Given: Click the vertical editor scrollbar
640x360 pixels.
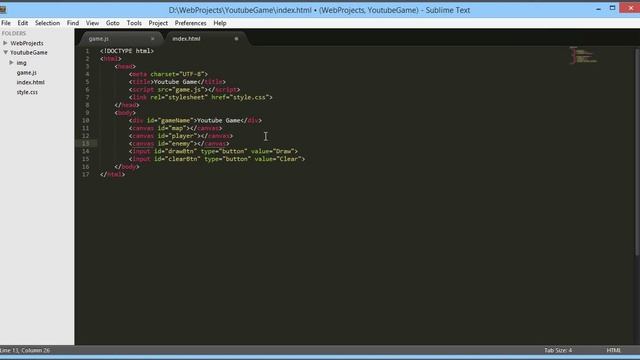Looking at the screenshot, I should (637, 152).
